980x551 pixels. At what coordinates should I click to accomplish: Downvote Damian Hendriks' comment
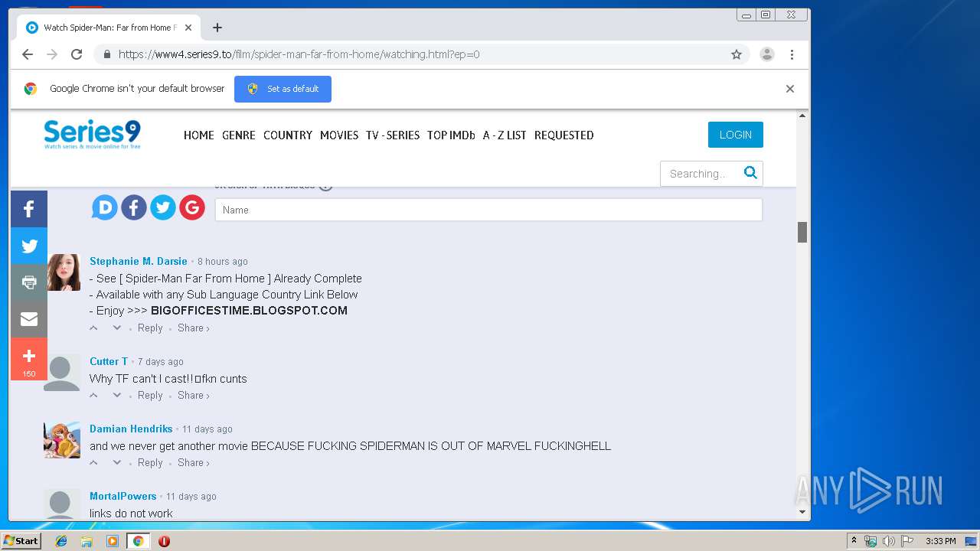(117, 462)
